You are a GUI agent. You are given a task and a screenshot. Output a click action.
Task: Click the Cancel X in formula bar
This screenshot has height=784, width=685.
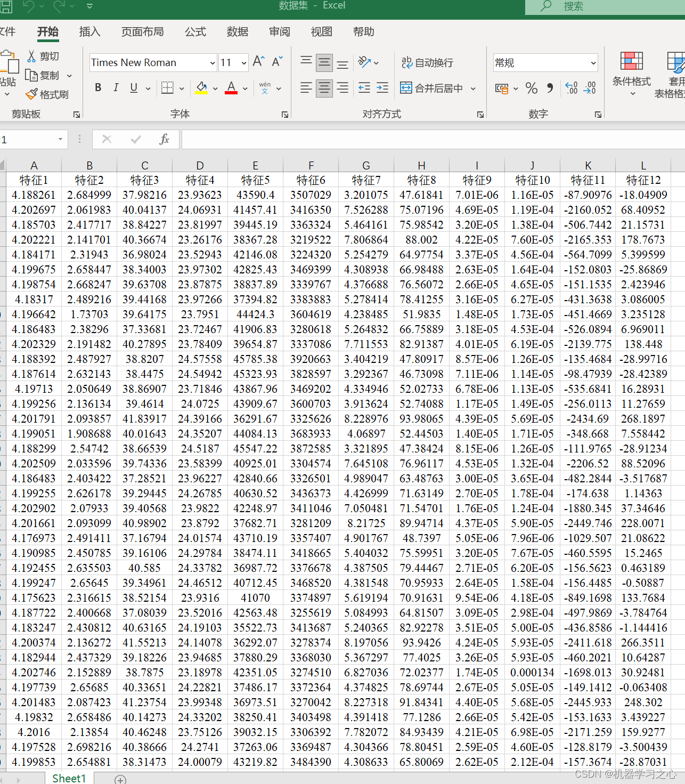pyautogui.click(x=107, y=139)
